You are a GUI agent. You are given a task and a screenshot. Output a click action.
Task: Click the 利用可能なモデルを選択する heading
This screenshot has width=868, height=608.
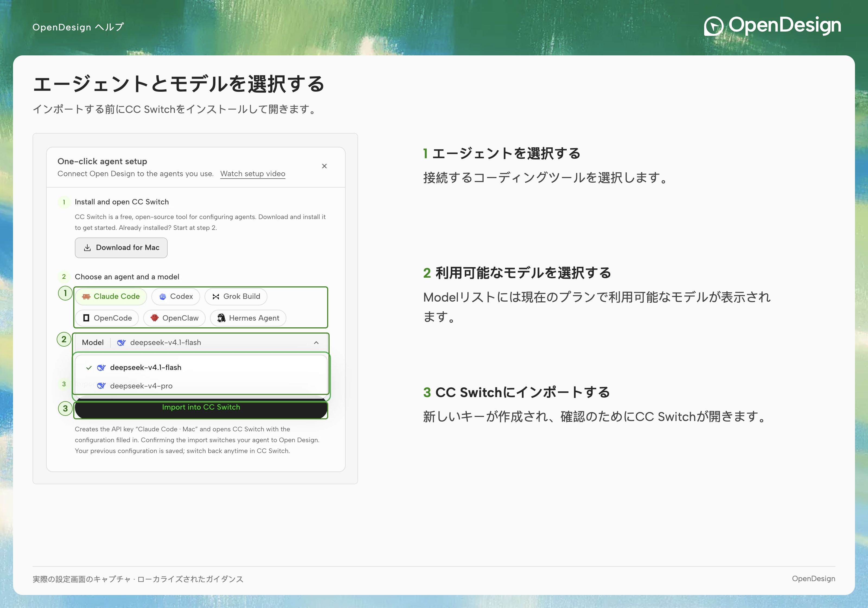click(x=523, y=273)
